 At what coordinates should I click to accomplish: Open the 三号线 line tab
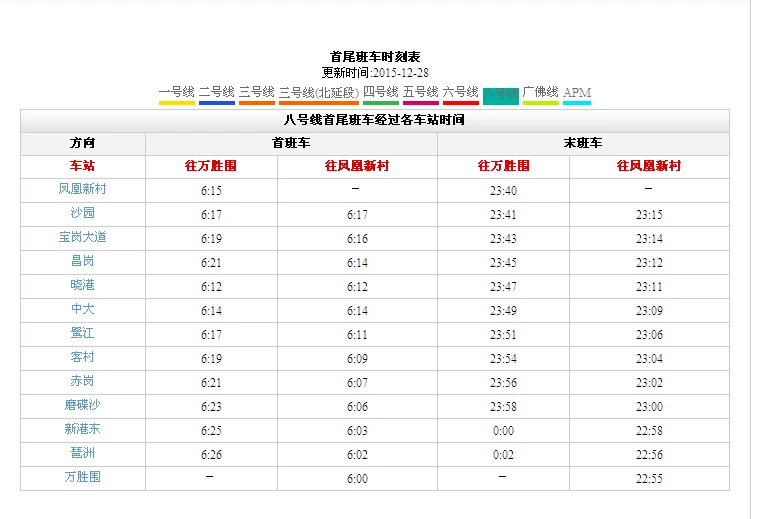click(257, 93)
